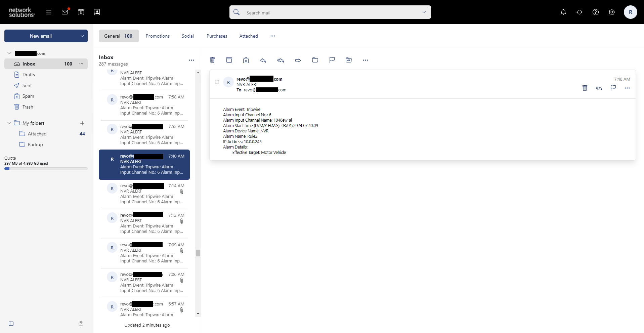
Task: Collapse the My folders section
Action: pos(9,123)
